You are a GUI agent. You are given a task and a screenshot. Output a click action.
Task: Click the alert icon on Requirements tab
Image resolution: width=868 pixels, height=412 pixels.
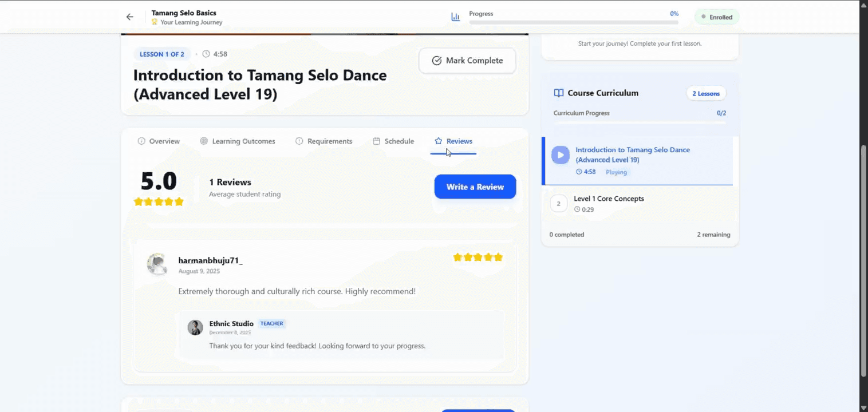click(299, 141)
